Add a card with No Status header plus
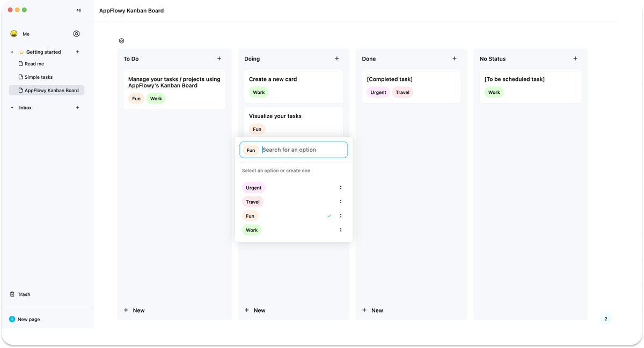 point(575,58)
